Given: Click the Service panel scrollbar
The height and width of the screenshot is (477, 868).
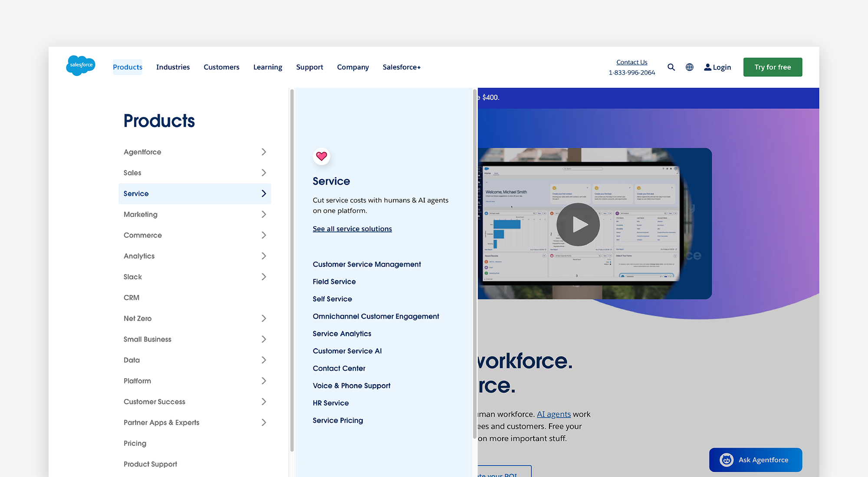Looking at the screenshot, I should click(474, 264).
